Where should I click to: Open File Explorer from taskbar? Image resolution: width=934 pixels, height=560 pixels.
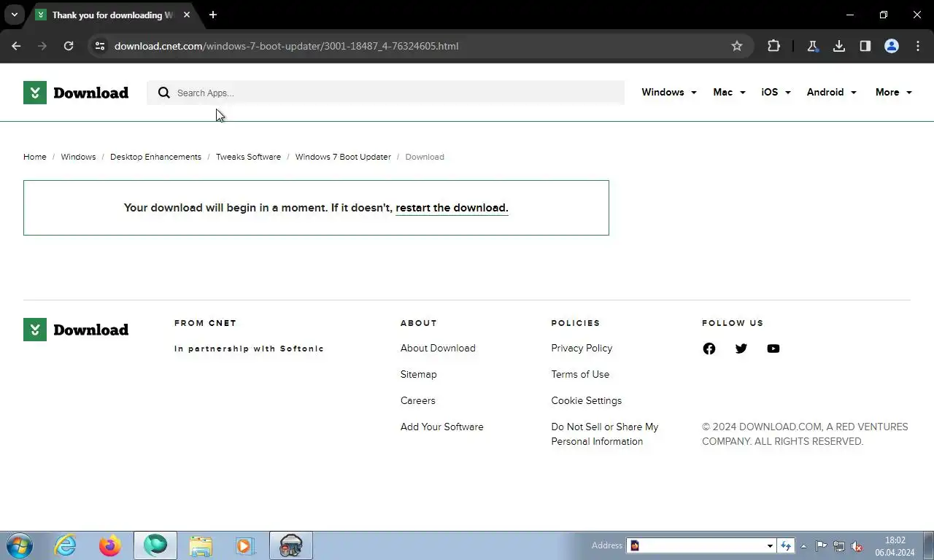click(201, 545)
